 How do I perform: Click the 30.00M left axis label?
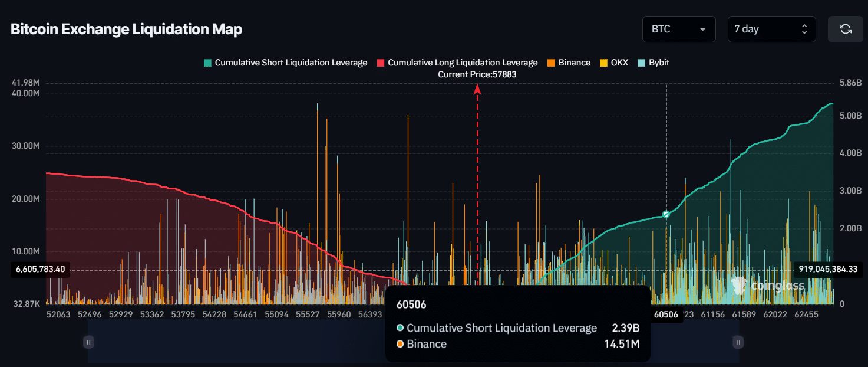[x=25, y=146]
